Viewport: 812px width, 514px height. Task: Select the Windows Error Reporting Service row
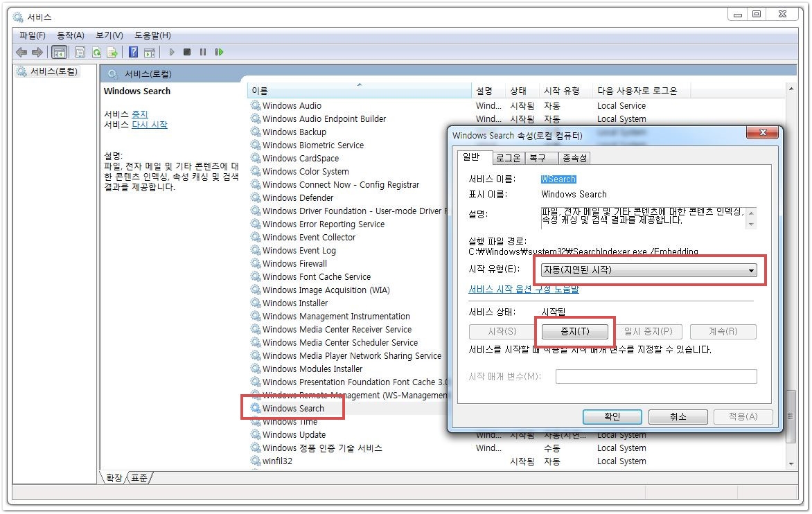click(x=323, y=224)
